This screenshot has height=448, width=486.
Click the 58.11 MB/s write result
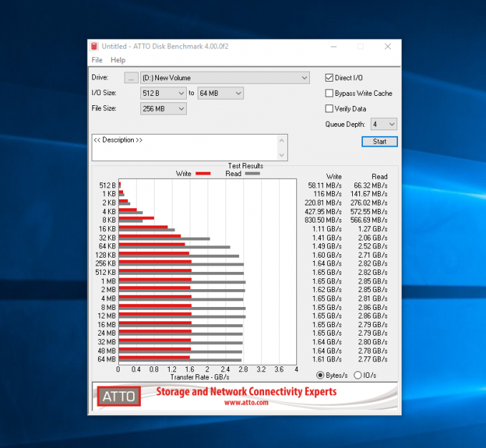(x=325, y=185)
